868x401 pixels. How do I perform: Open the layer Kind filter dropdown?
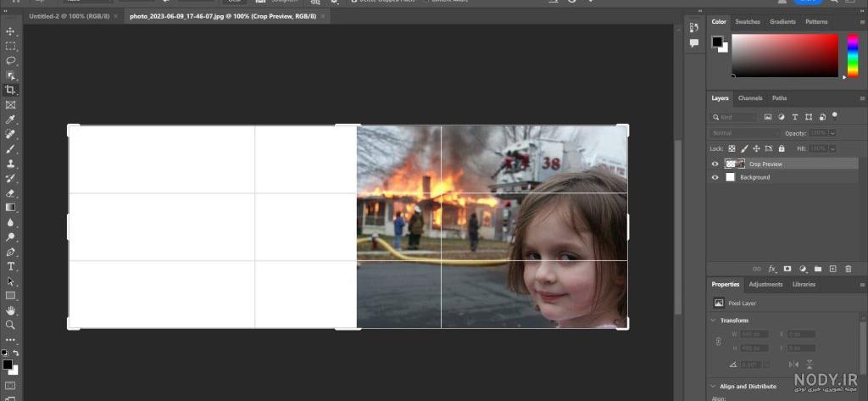(x=734, y=118)
